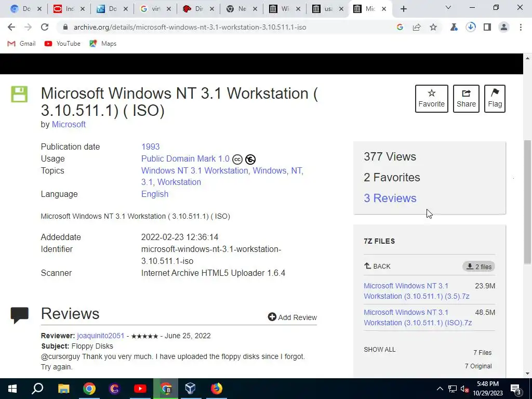Open downloads icon in toolbar
Screen dimensions: 532x399
tap(471, 27)
